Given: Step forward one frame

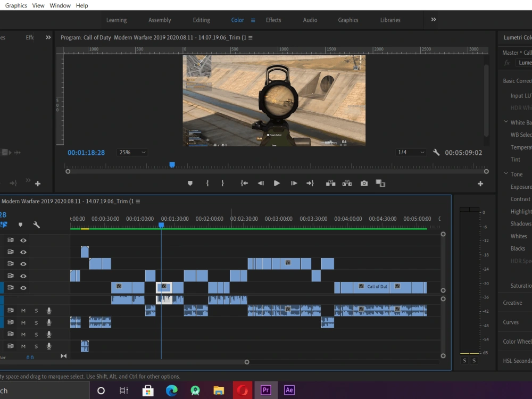Looking at the screenshot, I should tap(294, 184).
